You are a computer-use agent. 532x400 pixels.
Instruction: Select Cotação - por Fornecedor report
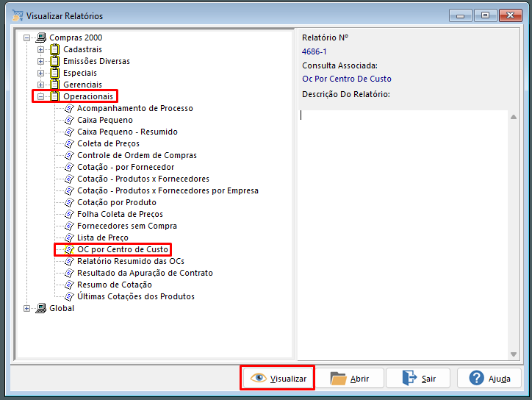[x=126, y=167]
